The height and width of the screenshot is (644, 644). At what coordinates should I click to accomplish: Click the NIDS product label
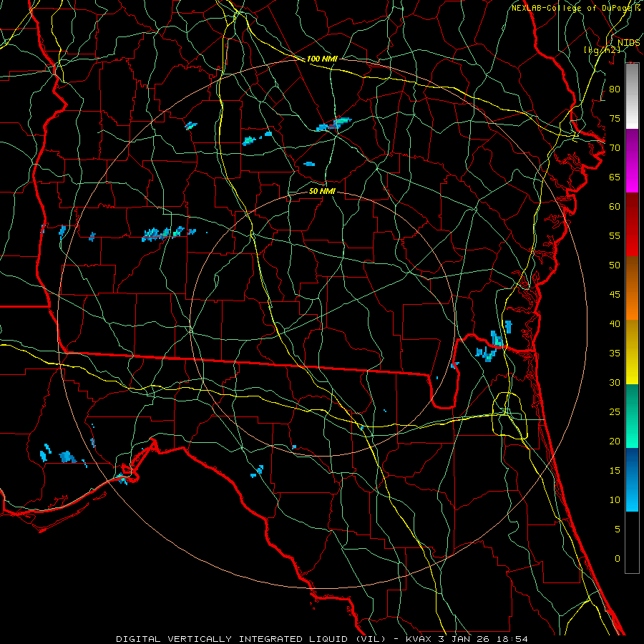tap(628, 43)
